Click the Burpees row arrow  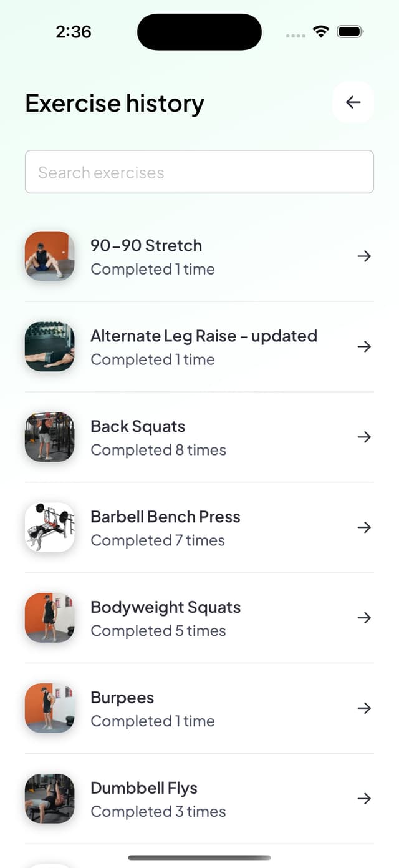[364, 708]
